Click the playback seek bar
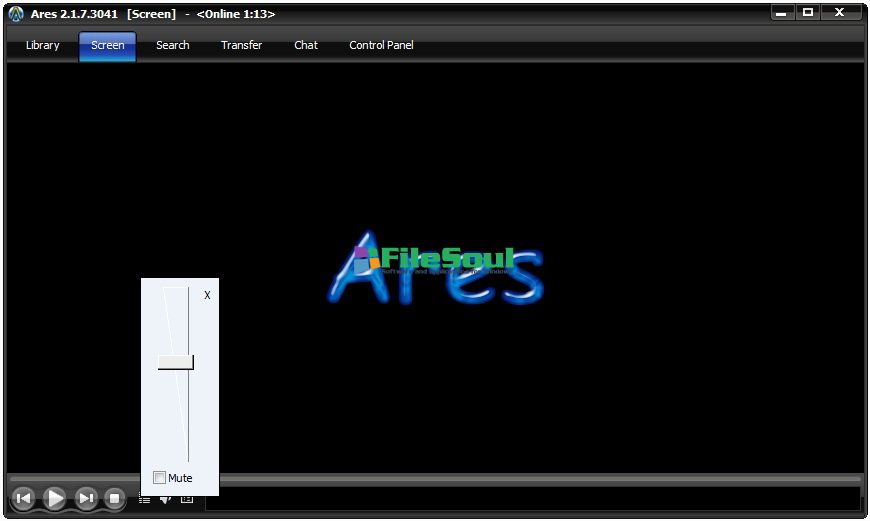870x521 pixels. (x=540, y=479)
